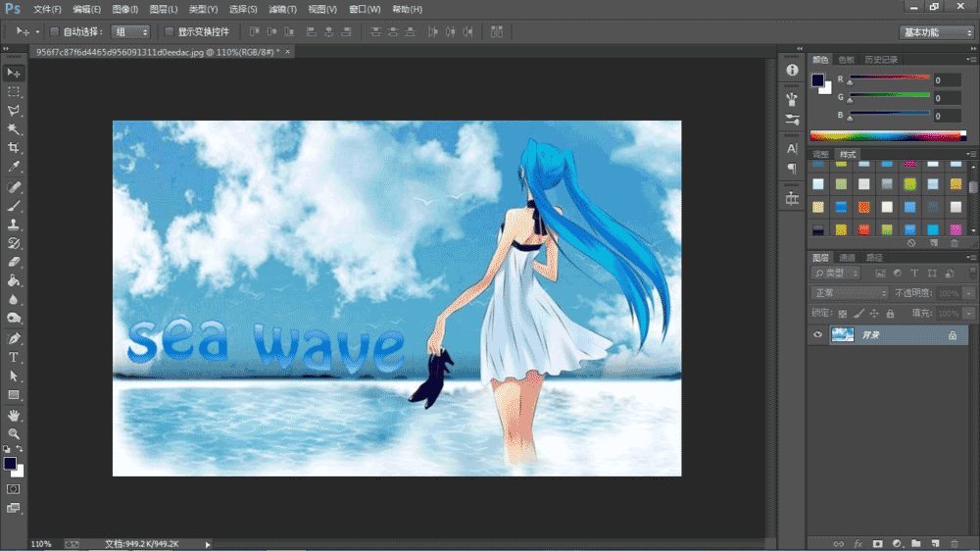Open the 组 auto-select dropdown

tap(130, 31)
